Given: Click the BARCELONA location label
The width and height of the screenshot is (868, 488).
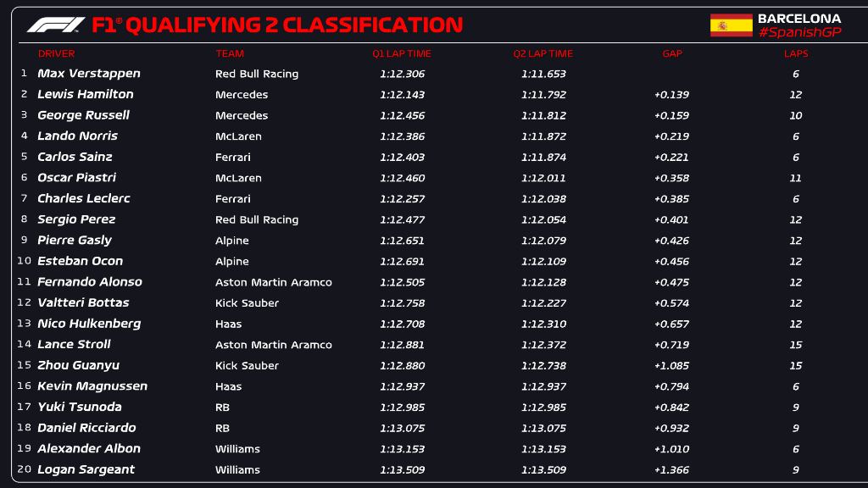Looking at the screenshot, I should tap(798, 19).
